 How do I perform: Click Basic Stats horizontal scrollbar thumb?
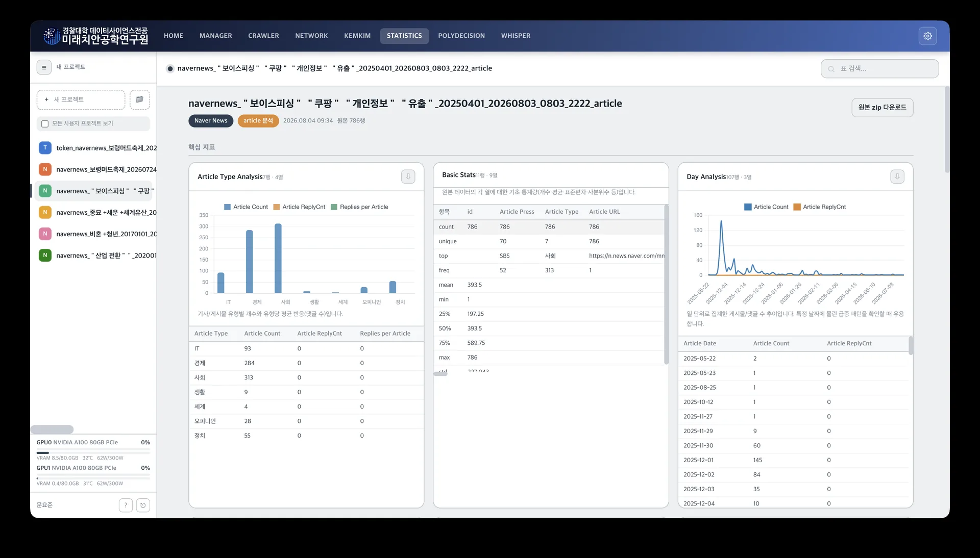440,374
